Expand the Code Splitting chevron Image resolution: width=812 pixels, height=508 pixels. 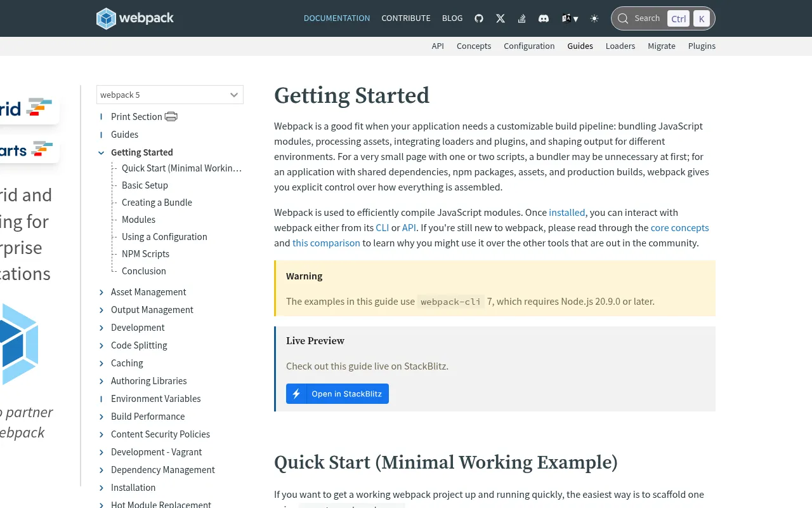101,345
